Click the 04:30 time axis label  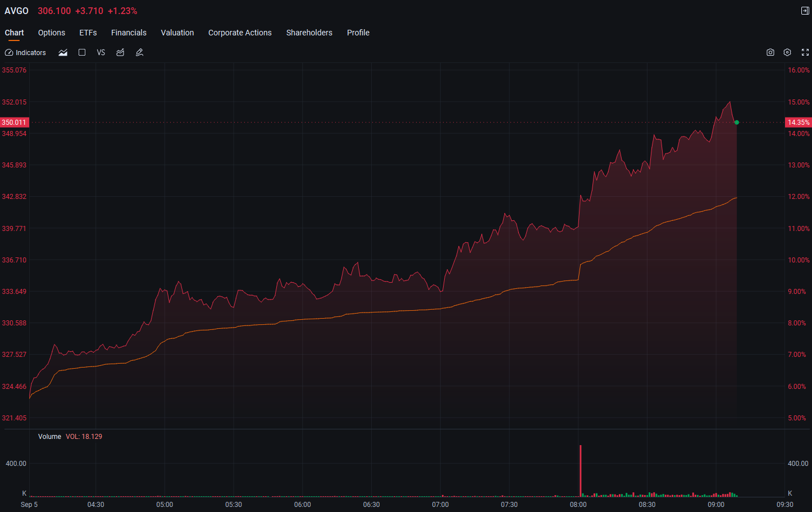[x=96, y=505]
